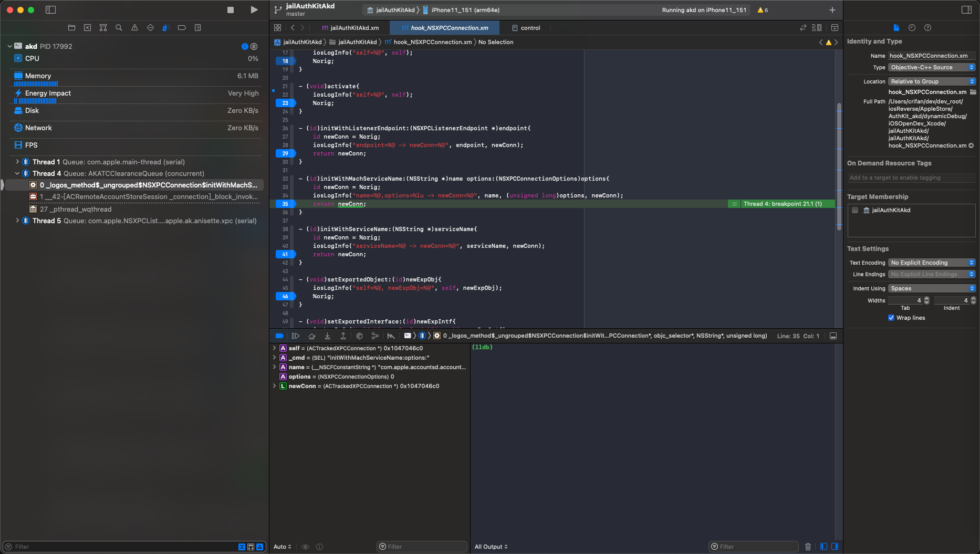This screenshot has width=980, height=554.
Task: Open the Text Encoding dropdown
Action: (932, 263)
